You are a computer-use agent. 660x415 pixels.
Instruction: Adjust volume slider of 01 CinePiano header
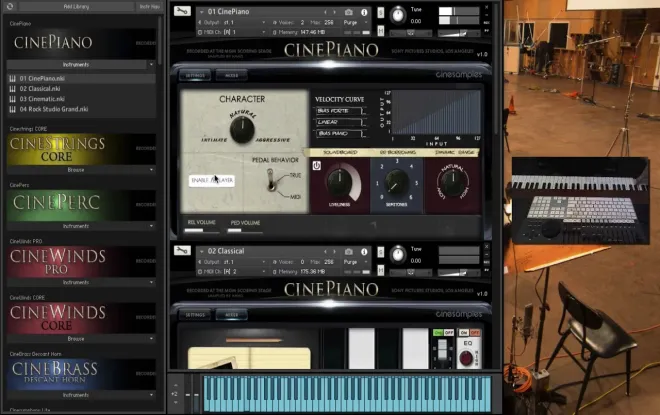[458, 33]
